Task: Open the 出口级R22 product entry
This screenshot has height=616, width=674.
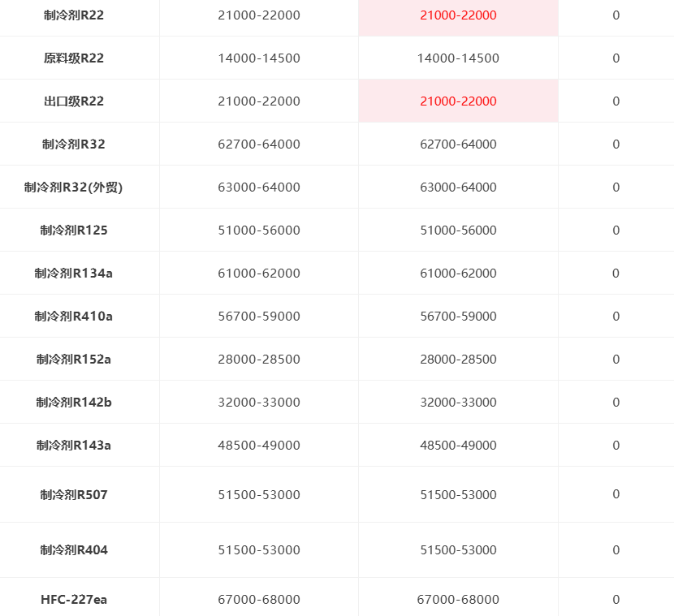Action: [x=74, y=101]
